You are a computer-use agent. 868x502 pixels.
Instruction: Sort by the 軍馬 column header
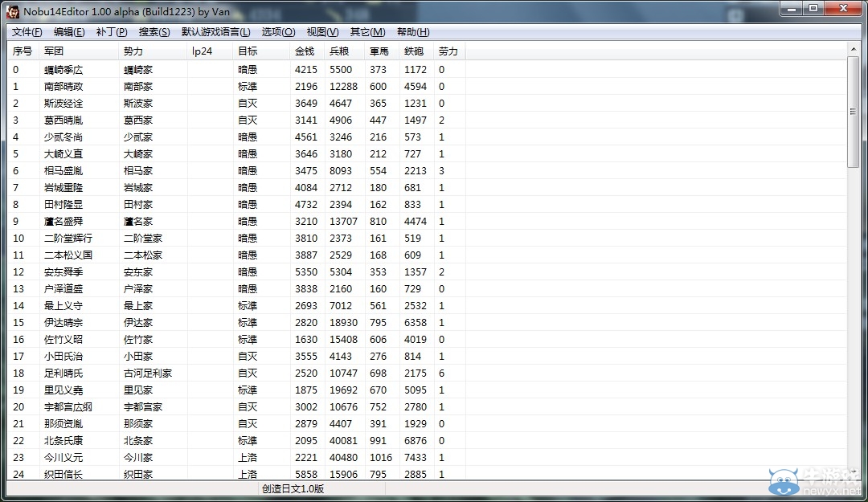coord(382,51)
